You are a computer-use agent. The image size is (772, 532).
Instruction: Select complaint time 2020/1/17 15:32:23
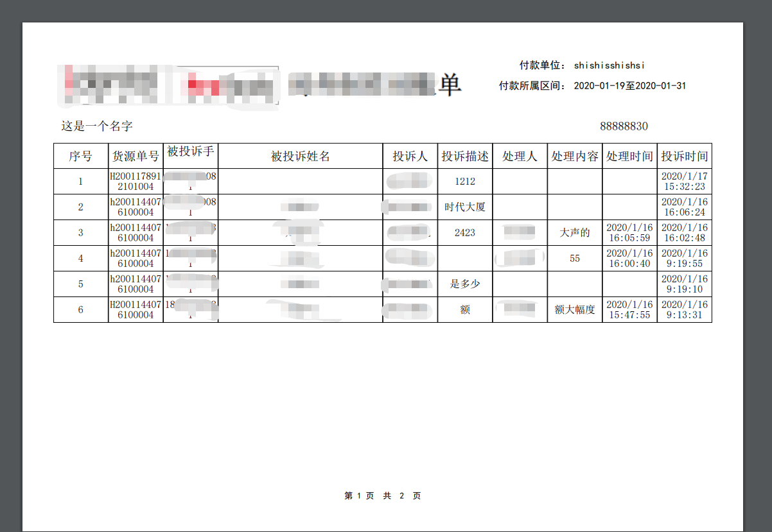(x=685, y=182)
